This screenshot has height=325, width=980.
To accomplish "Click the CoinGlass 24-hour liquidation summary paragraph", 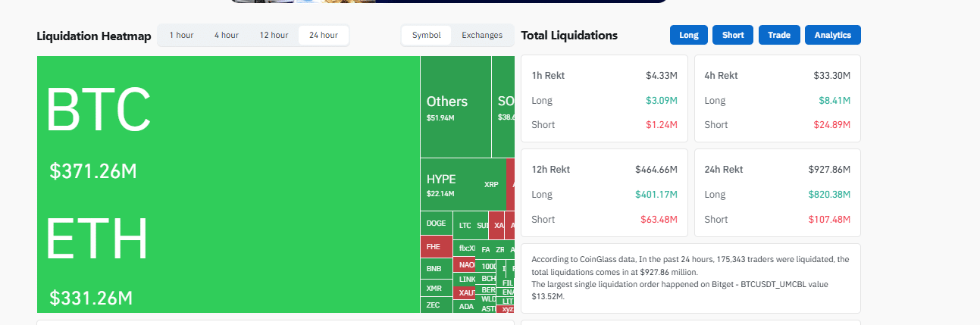I will [690, 265].
